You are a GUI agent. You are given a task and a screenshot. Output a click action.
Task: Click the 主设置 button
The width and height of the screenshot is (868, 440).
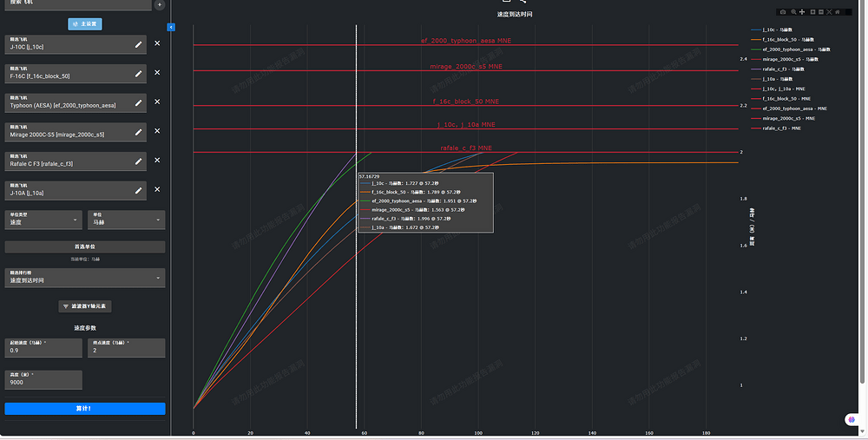[x=85, y=24]
